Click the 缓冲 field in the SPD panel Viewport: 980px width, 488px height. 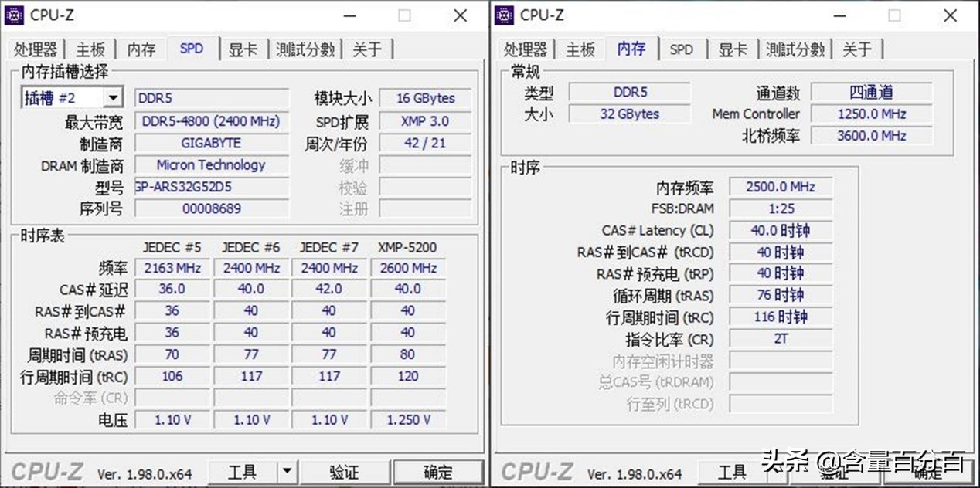[x=425, y=164]
